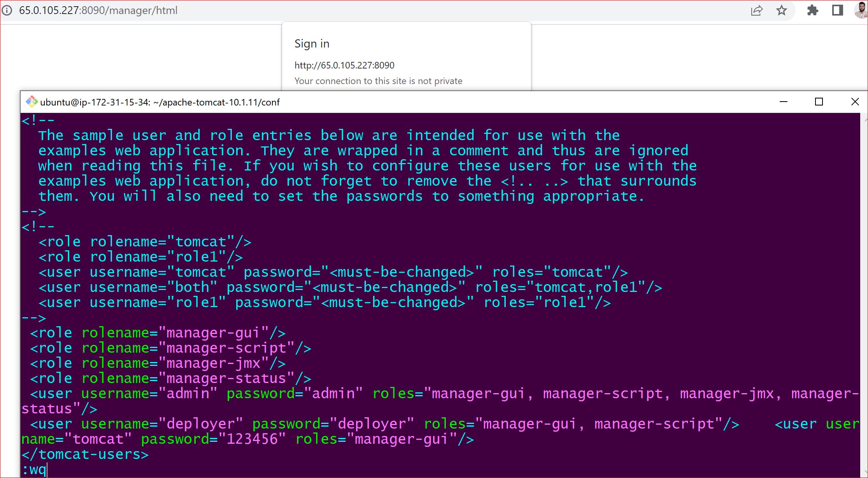868x478 pixels.
Task: Click the password="123456" text in terminal
Action: click(213, 439)
